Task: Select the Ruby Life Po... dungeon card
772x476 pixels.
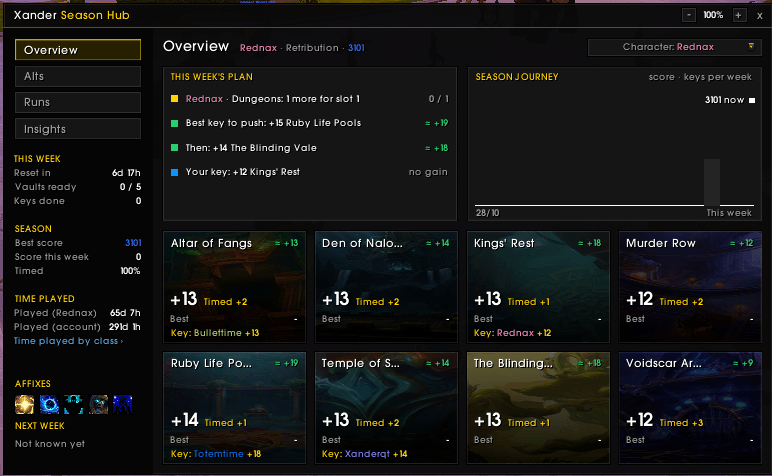Action: click(234, 408)
